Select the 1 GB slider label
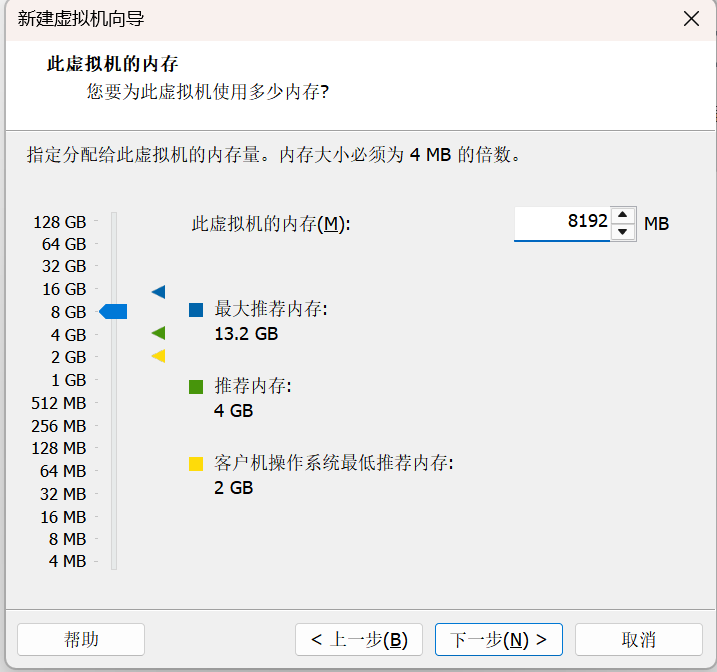 click(68, 380)
